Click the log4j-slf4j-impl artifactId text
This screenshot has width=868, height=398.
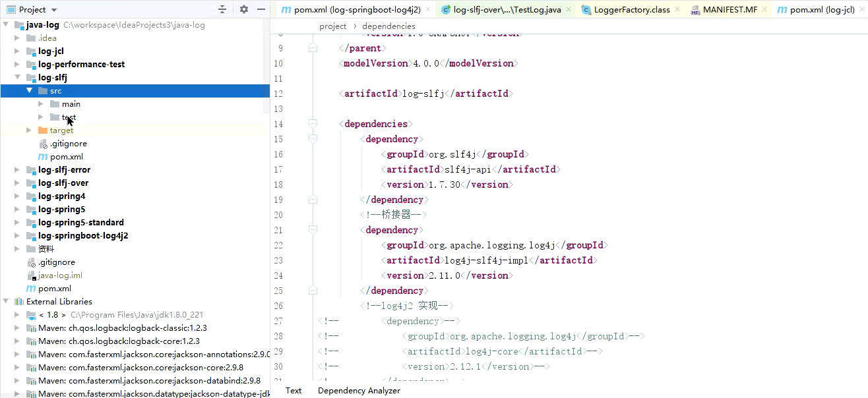pos(487,260)
